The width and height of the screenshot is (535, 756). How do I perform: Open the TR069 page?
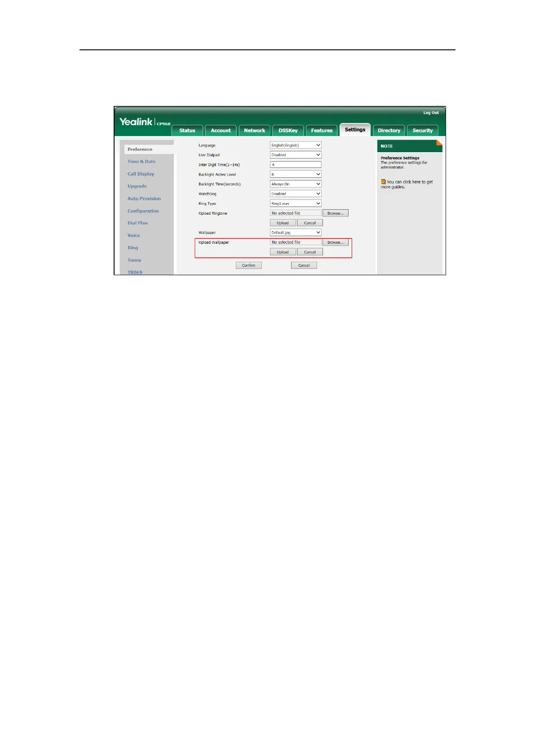pos(135,272)
